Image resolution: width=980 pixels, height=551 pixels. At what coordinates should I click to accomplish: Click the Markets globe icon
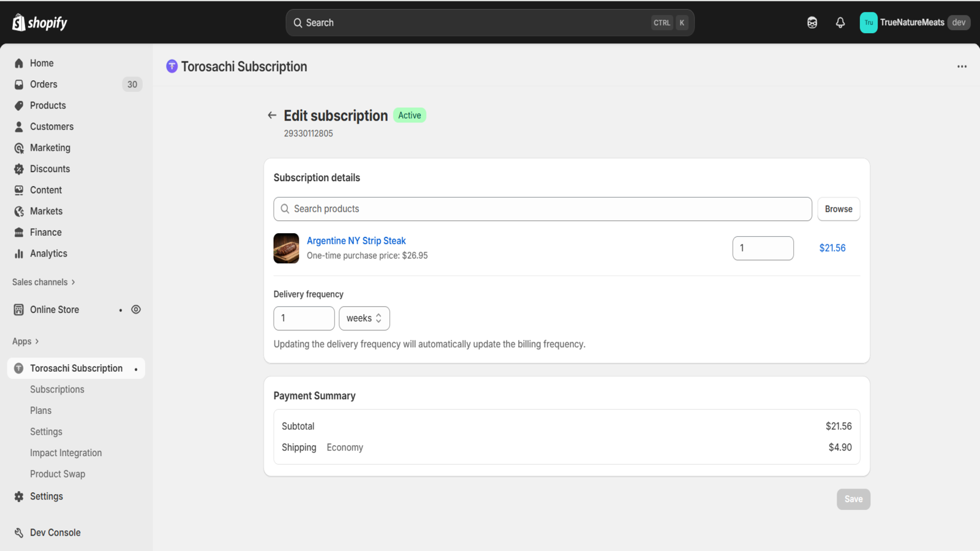pos(19,211)
